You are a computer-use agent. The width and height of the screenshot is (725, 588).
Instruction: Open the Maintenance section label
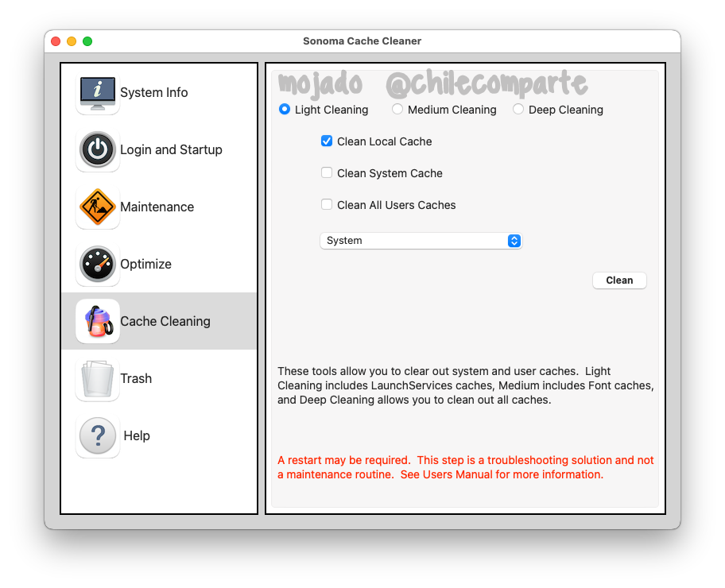tap(157, 207)
